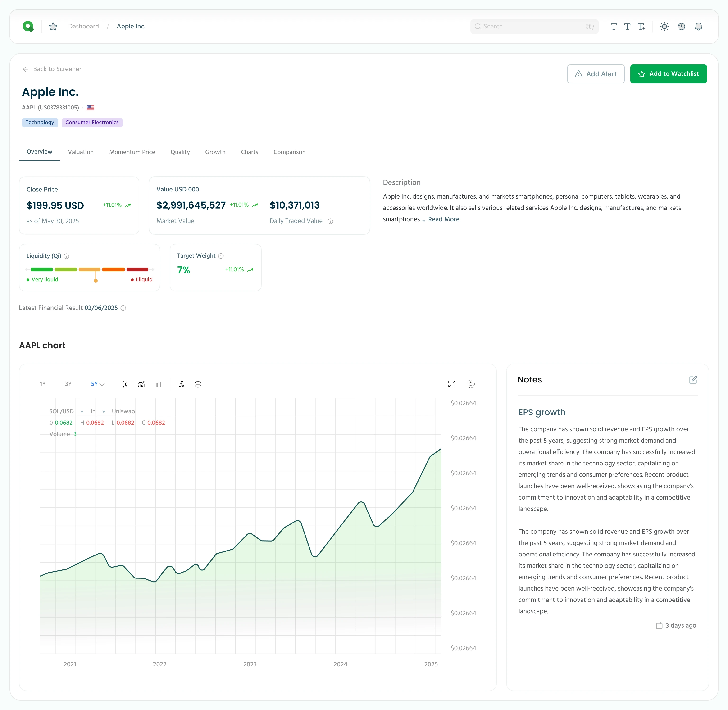
Task: Open chart settings gear
Action: click(x=471, y=384)
